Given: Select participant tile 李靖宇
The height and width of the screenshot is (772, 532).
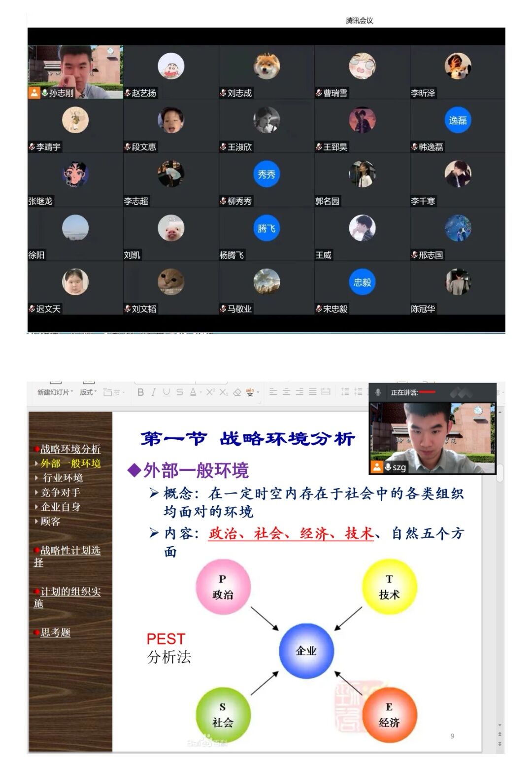Looking at the screenshot, I should [x=75, y=126].
